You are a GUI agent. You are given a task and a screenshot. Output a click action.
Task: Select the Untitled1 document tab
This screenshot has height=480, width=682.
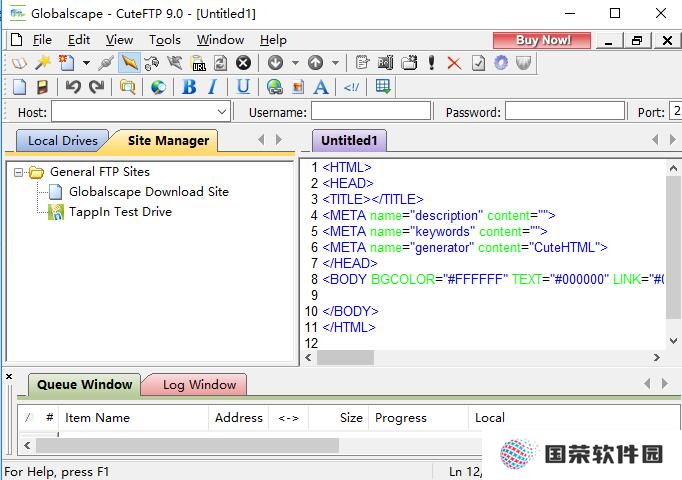(x=349, y=140)
